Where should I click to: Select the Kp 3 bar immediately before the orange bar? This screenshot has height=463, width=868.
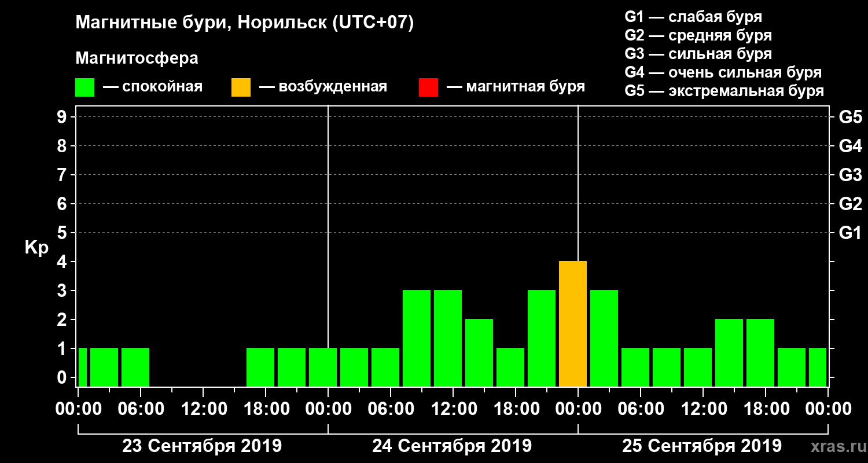coord(542,339)
